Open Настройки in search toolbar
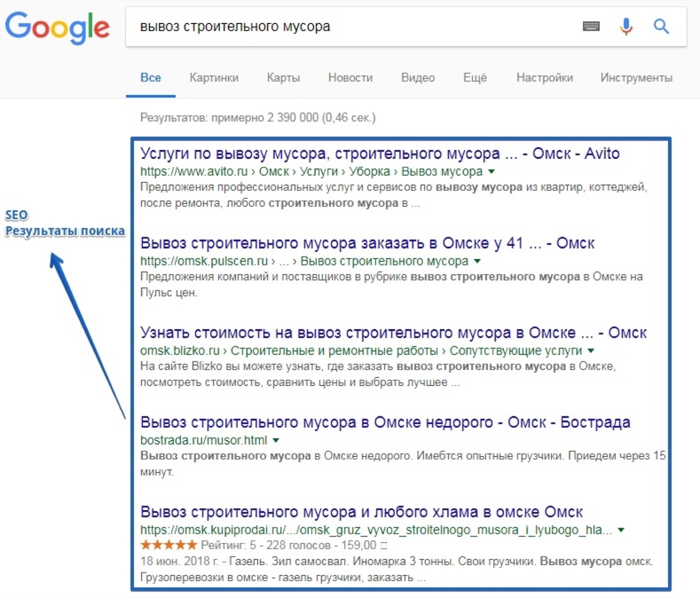 [x=544, y=77]
